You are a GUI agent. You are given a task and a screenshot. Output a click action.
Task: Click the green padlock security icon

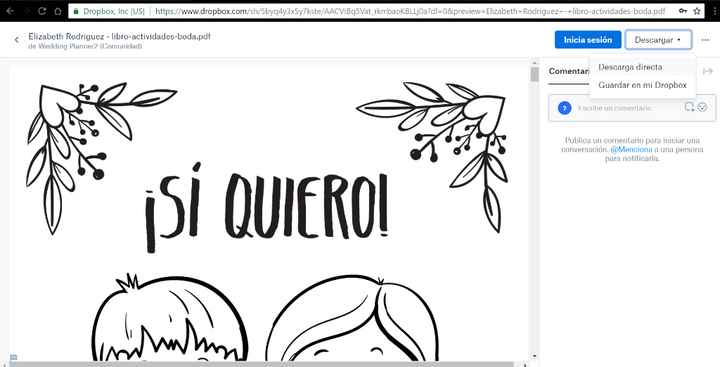pos(76,11)
